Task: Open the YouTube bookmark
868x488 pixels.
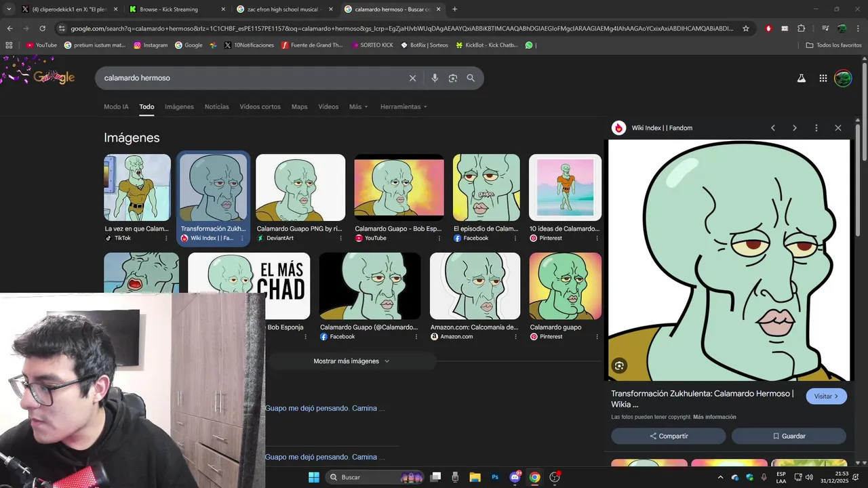Action: (x=41, y=45)
